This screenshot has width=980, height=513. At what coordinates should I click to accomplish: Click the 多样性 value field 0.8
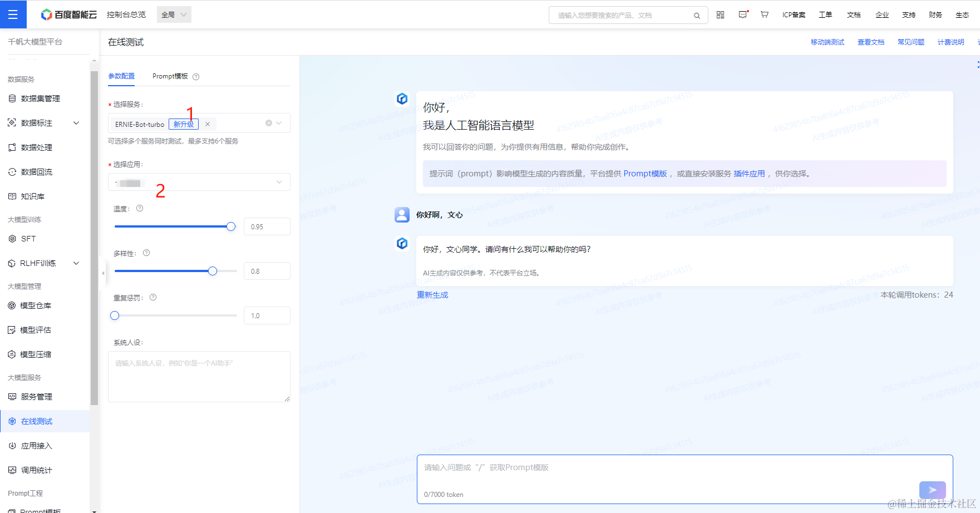pyautogui.click(x=267, y=271)
